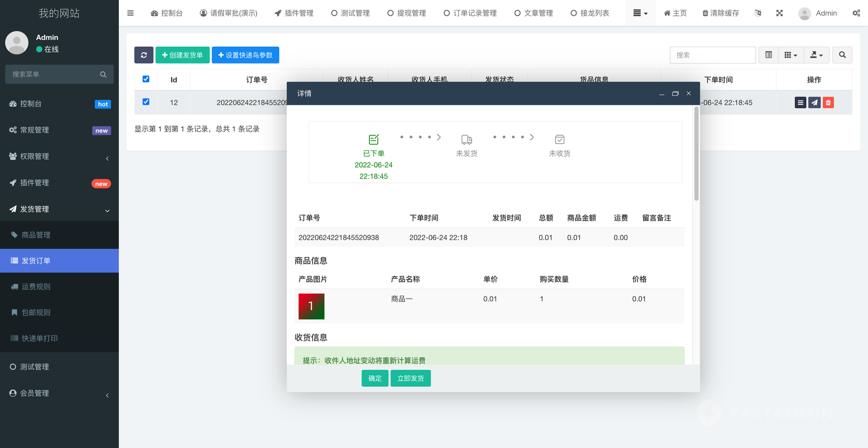Toggle fullscreen mode icon in header
The image size is (868, 448).
[x=779, y=13]
